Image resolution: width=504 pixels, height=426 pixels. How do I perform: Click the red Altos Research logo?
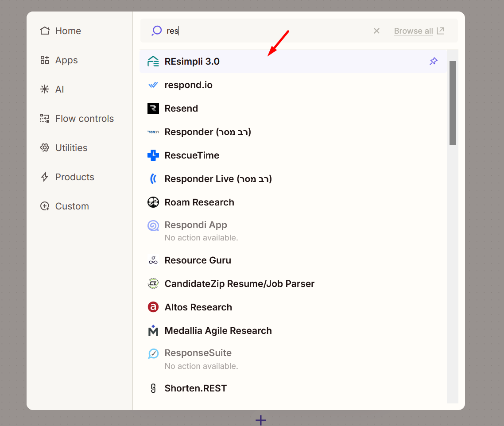point(153,307)
